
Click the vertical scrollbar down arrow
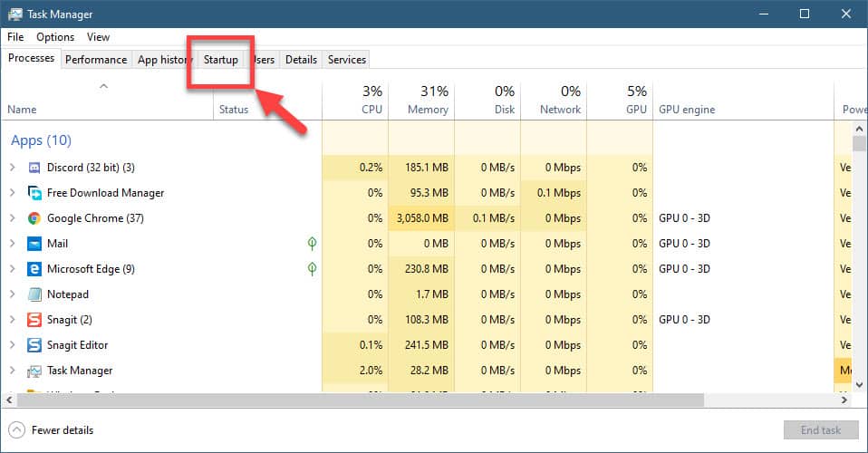(859, 384)
